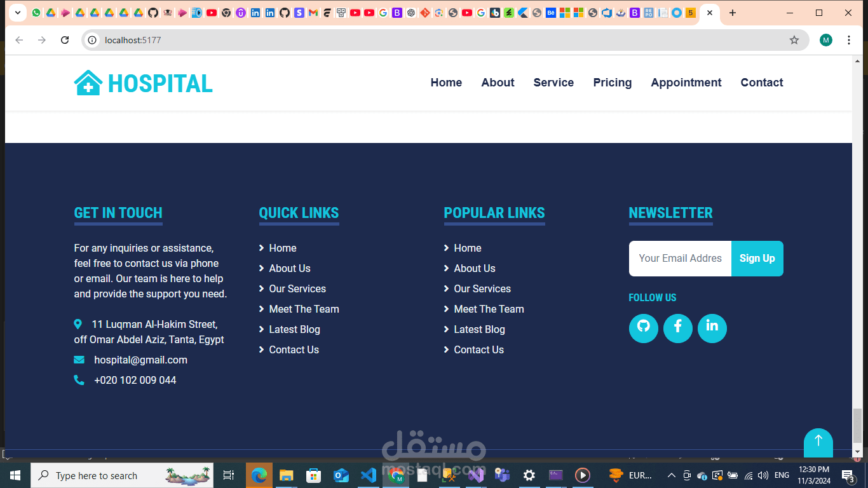This screenshot has height=488, width=868.
Task: Go to Home in the navigation bar
Action: 446,83
